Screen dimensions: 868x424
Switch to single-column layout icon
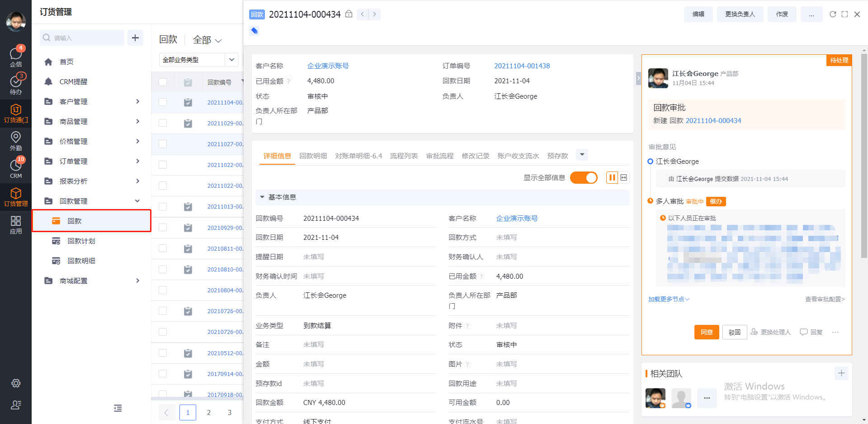pyautogui.click(x=624, y=178)
